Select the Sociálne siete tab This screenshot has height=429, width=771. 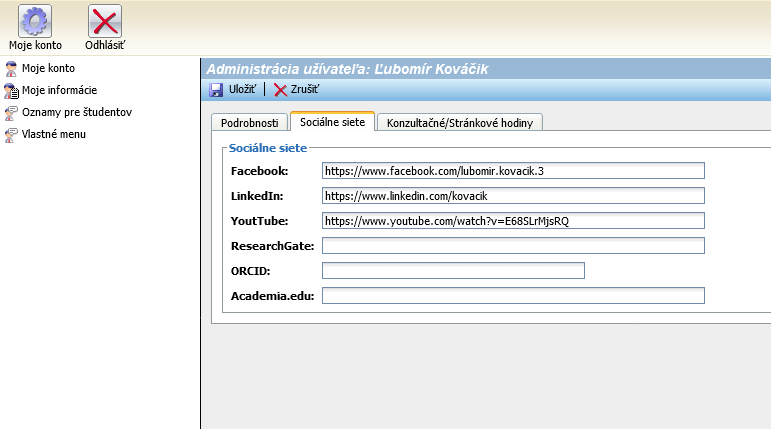332,122
